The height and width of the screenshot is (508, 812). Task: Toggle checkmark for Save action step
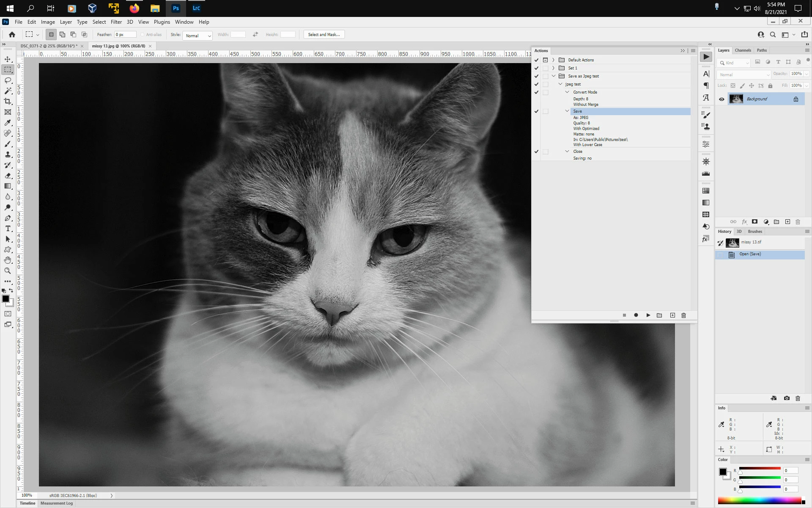point(536,111)
